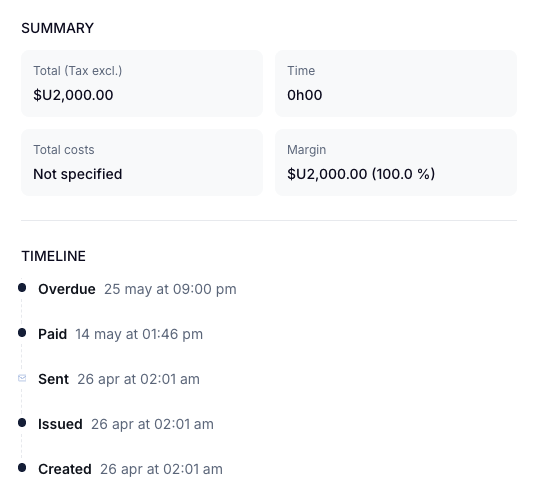Image resolution: width=545 pixels, height=501 pixels.
Task: Click the Created timeline bullet marker
Action: pos(22,468)
